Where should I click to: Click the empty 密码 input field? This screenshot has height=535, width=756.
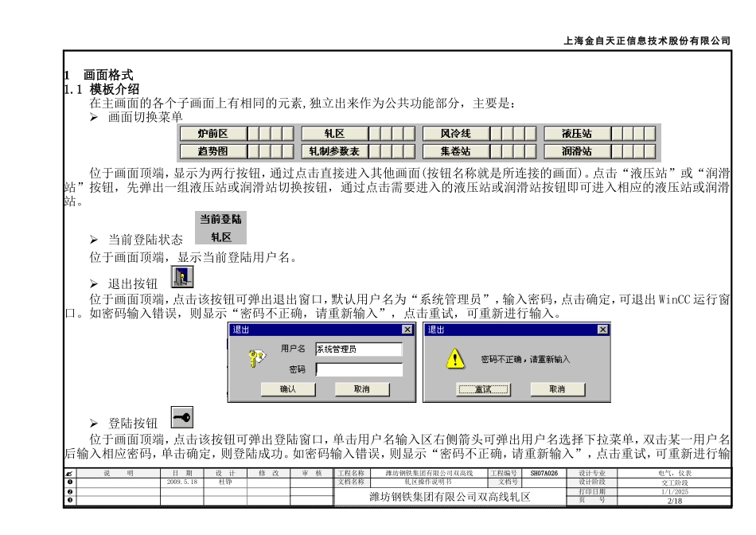[x=359, y=369]
